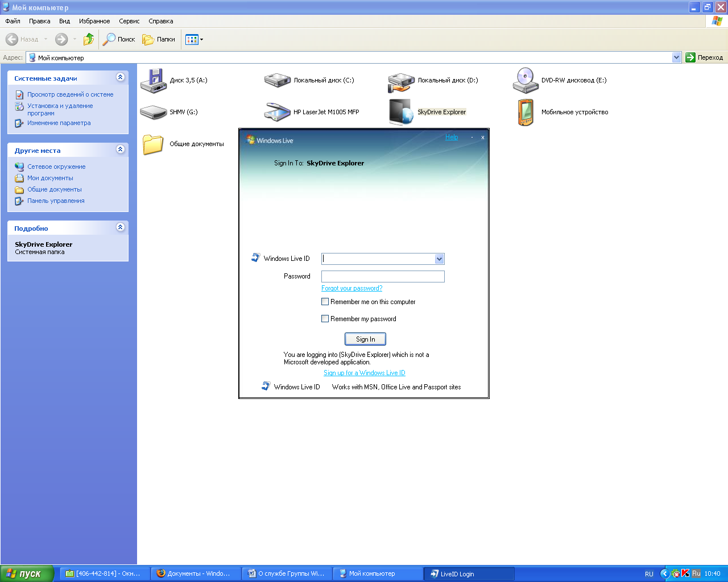Select the SHMV (G:) drive icon

(x=153, y=112)
